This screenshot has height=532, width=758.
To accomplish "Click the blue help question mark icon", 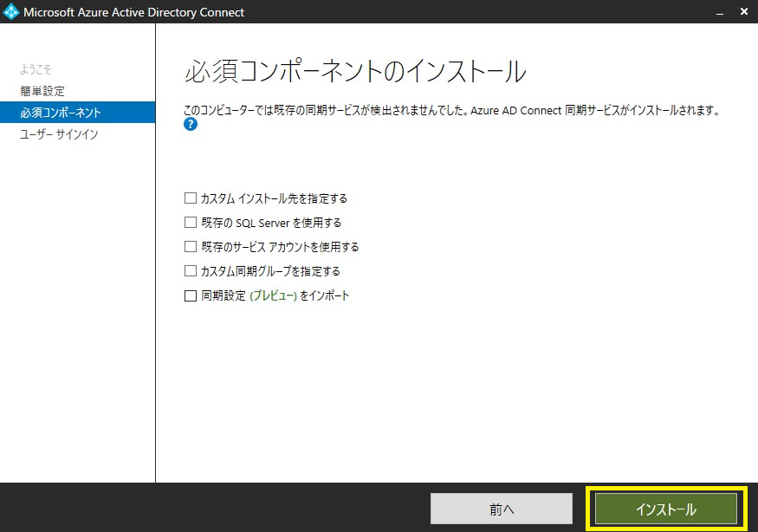I will [191, 124].
